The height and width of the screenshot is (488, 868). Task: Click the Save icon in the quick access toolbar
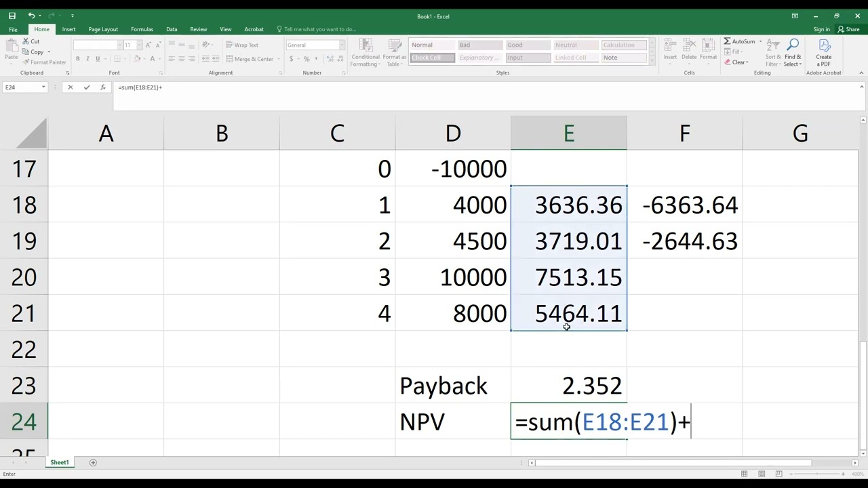12,16
